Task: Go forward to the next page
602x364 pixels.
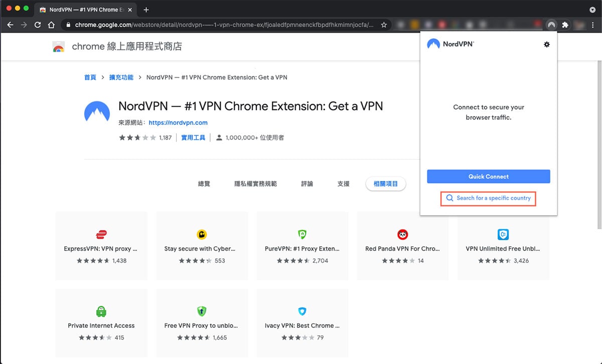Action: click(x=24, y=25)
